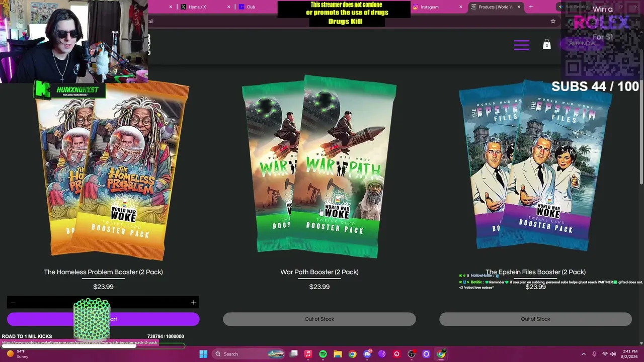Click the $23.99 price under Homeless Problem Booster
The height and width of the screenshot is (362, 644).
pyautogui.click(x=103, y=287)
